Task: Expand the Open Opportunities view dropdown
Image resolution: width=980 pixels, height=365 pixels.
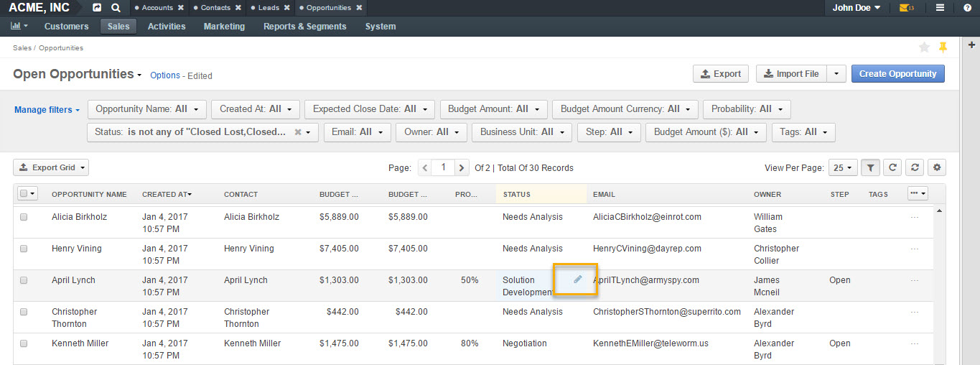Action: (140, 75)
